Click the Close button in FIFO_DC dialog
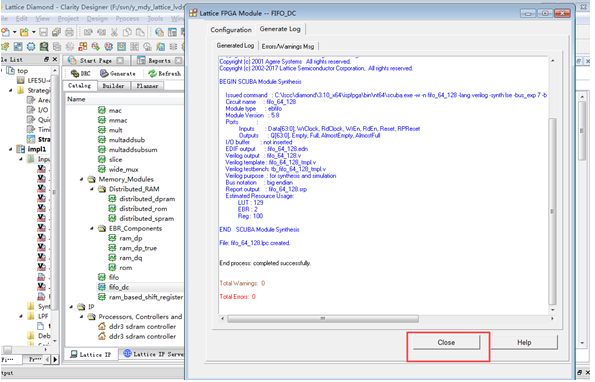 (x=446, y=343)
